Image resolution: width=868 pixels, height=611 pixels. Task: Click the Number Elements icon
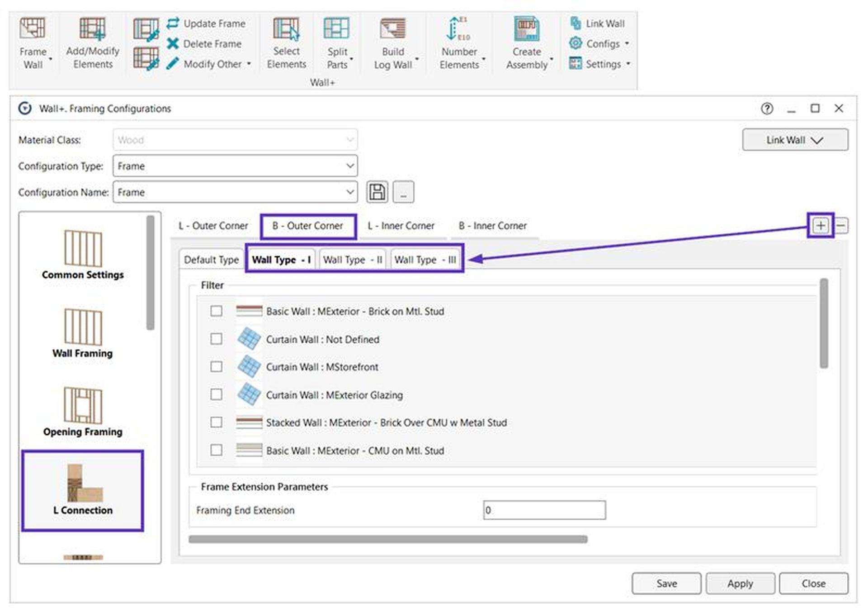coord(458,28)
